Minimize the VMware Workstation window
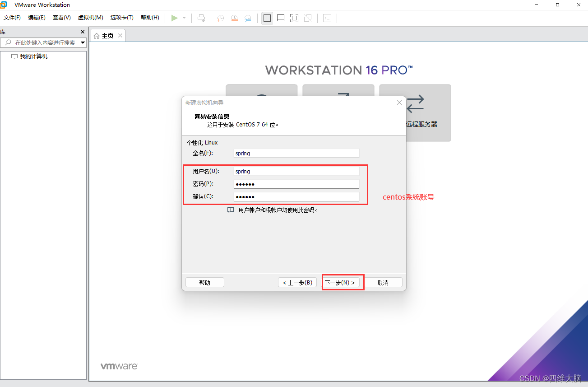 (x=537, y=5)
